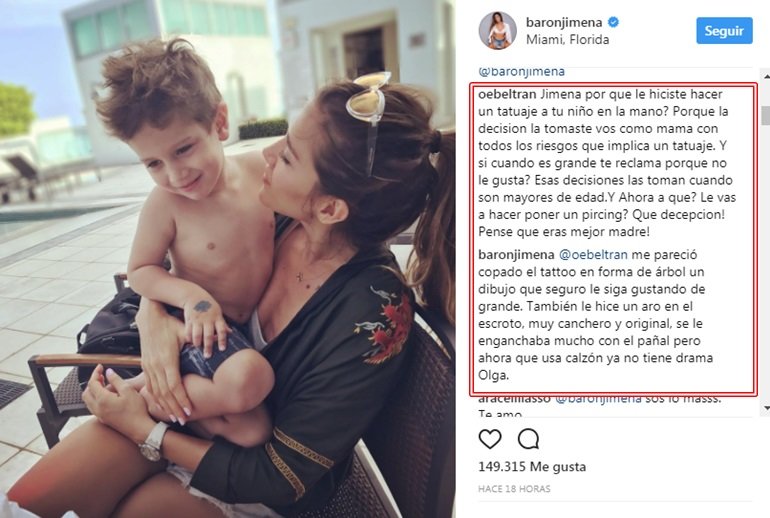Click the Seguir follow button
770x518 pixels.
[724, 30]
